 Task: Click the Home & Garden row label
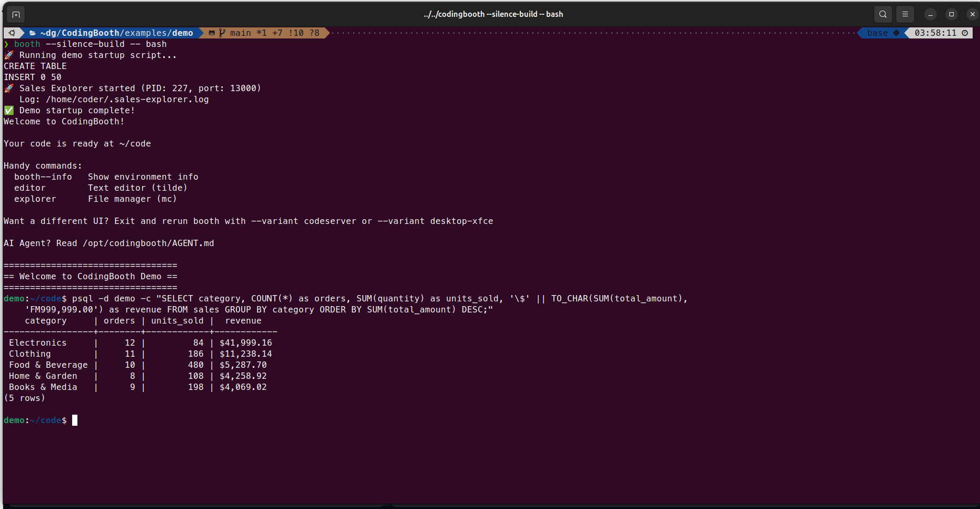(x=43, y=376)
